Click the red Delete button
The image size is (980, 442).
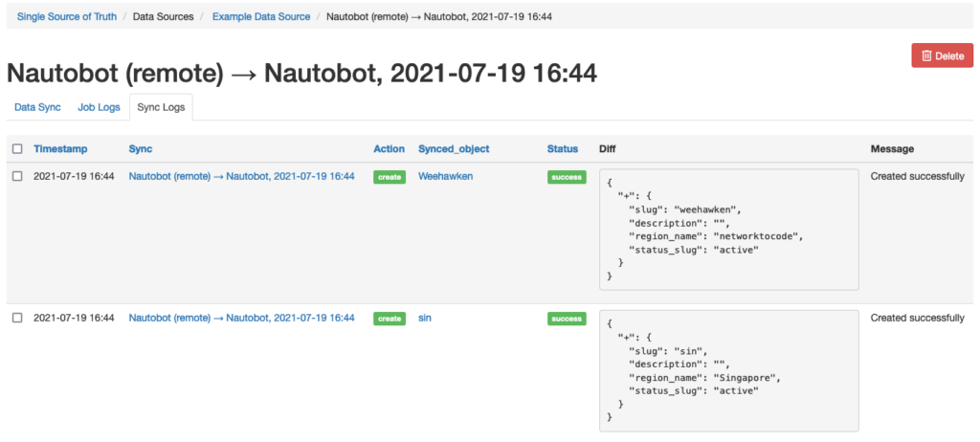click(x=942, y=55)
